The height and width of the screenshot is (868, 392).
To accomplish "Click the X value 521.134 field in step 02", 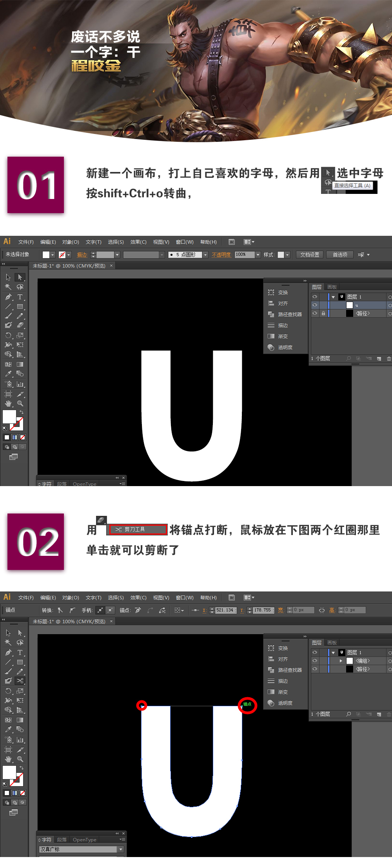I will 226,610.
